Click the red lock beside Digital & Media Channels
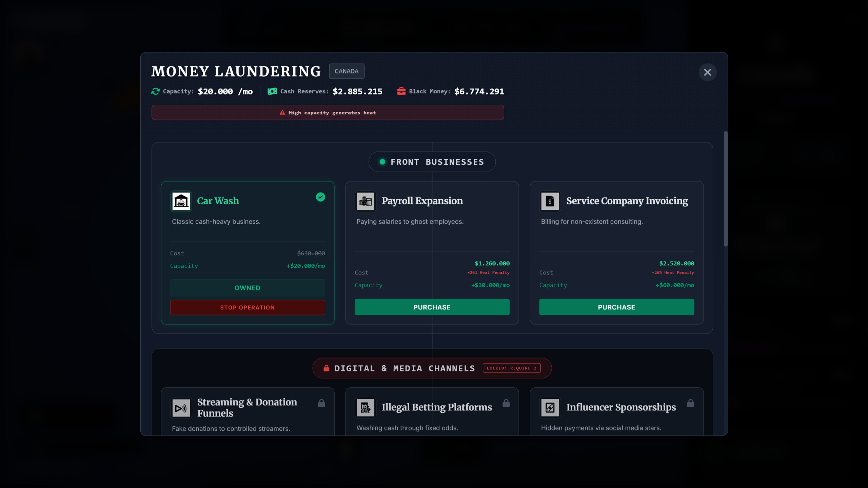 [x=327, y=368]
